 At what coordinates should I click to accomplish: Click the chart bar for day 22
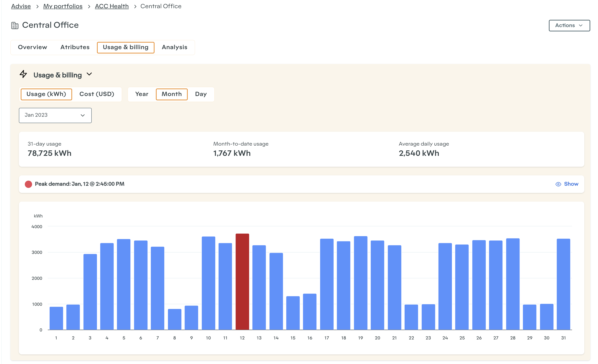pyautogui.click(x=411, y=317)
